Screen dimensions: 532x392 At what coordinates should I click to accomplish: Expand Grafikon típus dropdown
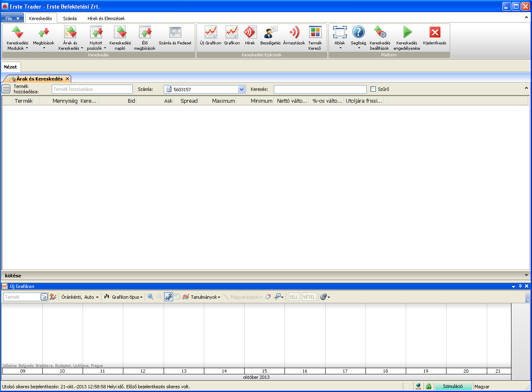coord(123,297)
